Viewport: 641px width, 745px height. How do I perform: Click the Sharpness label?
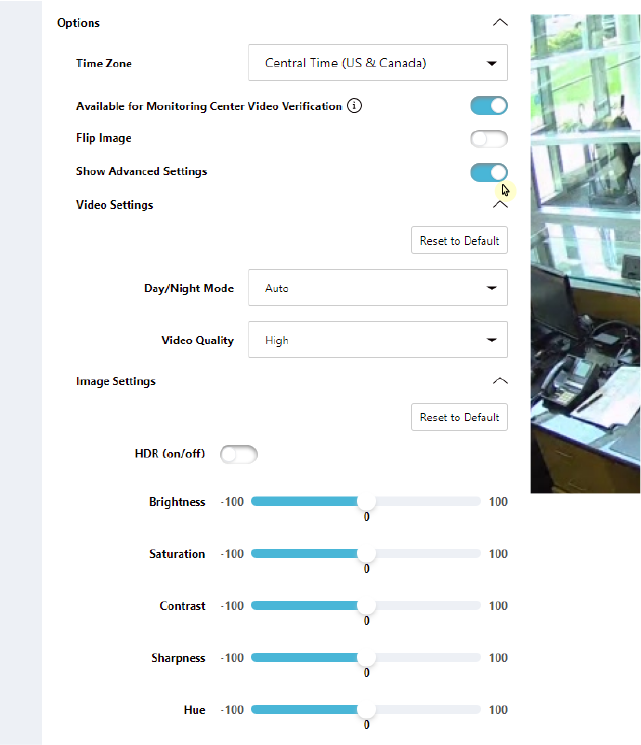[x=178, y=658]
